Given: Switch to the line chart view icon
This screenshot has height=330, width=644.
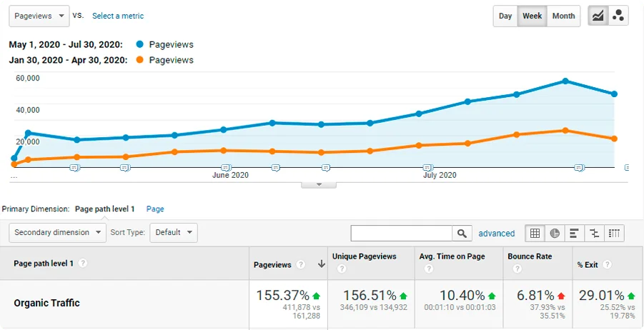Looking at the screenshot, I should (598, 16).
